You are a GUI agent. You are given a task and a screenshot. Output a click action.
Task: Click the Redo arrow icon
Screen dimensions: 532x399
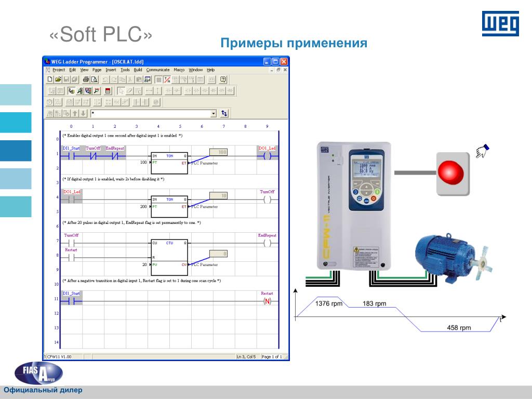tap(114, 79)
